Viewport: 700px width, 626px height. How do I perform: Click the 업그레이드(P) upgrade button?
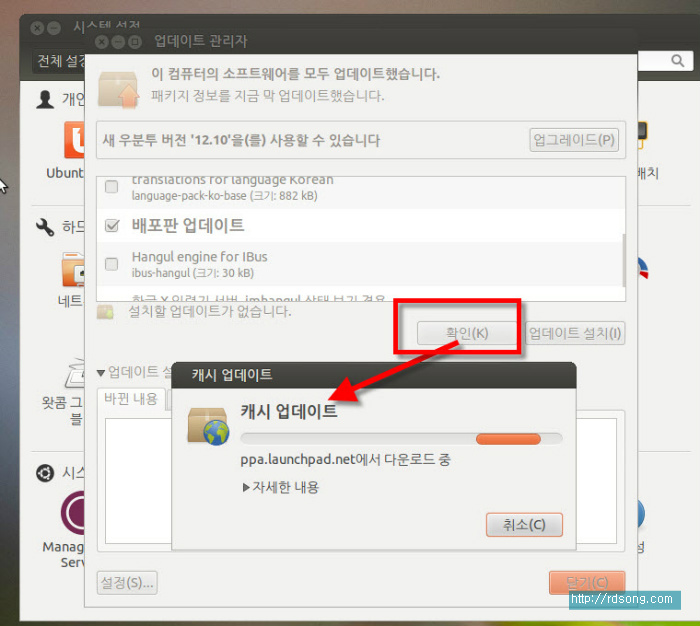[574, 140]
